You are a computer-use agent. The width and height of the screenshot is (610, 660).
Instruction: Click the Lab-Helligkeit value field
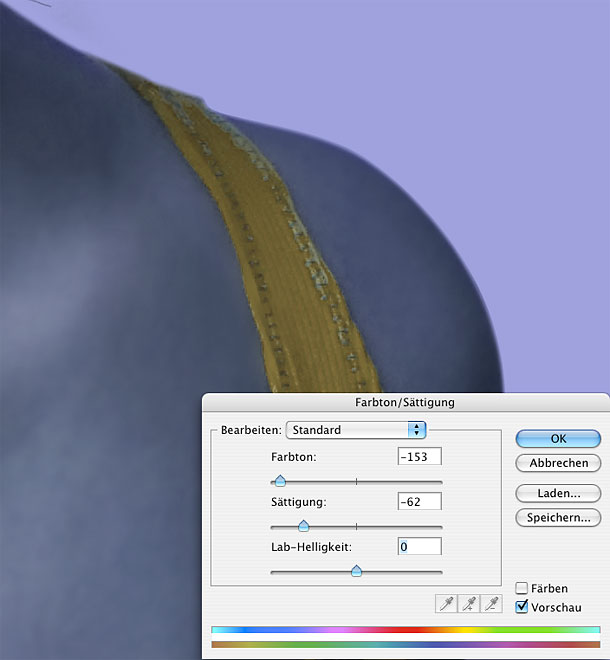420,547
